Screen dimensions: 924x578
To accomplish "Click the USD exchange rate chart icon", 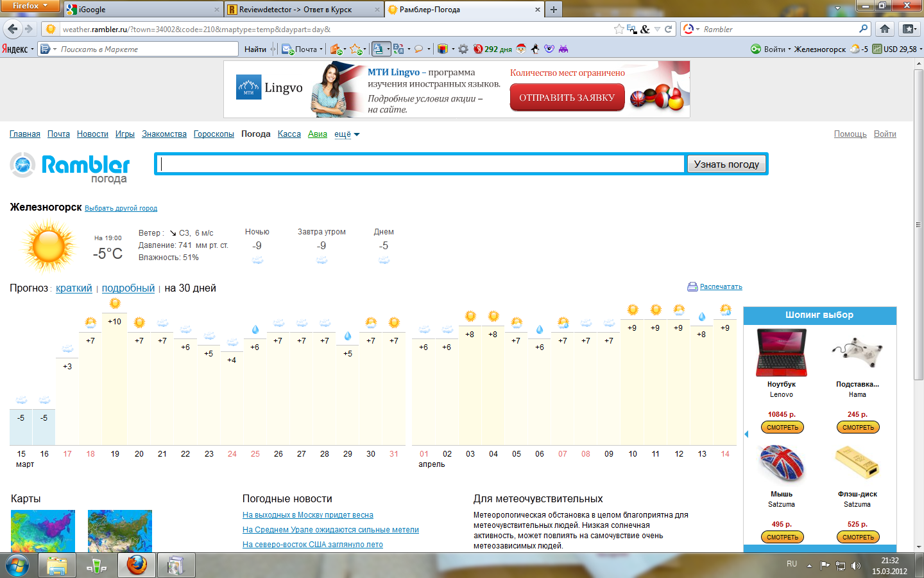I will (x=877, y=49).
